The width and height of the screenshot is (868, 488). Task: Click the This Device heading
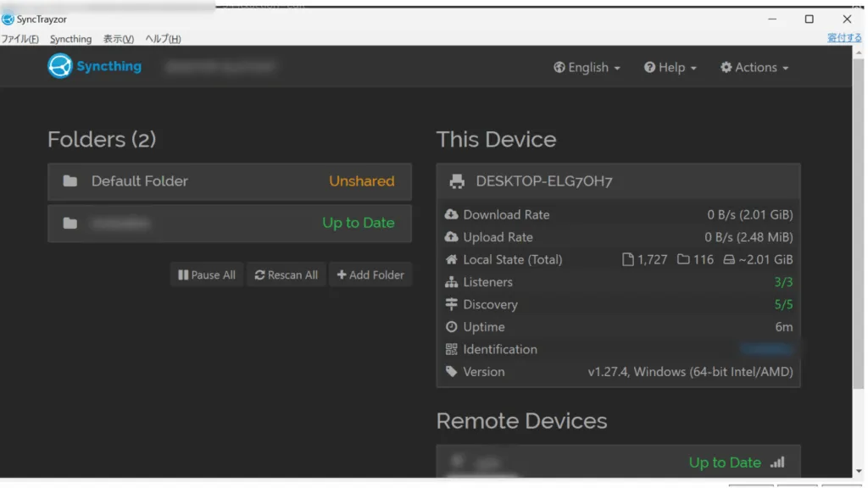click(x=496, y=140)
